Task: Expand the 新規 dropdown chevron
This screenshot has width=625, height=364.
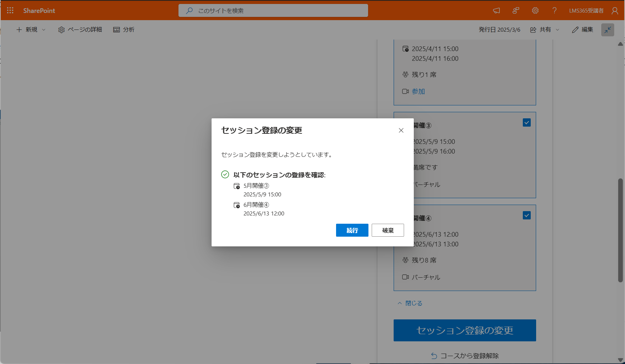Action: 44,29
